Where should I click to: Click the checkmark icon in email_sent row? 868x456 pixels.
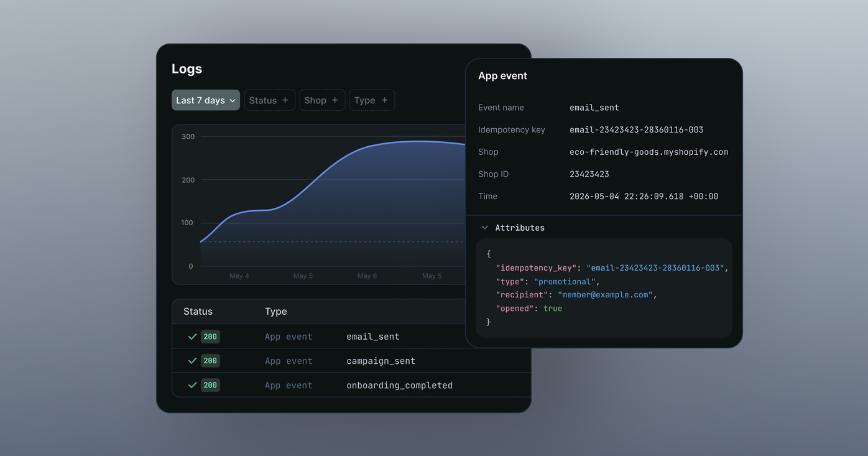click(x=193, y=337)
